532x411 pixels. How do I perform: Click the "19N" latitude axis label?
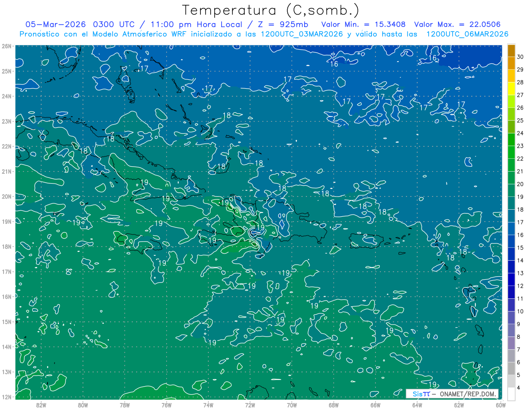point(7,221)
